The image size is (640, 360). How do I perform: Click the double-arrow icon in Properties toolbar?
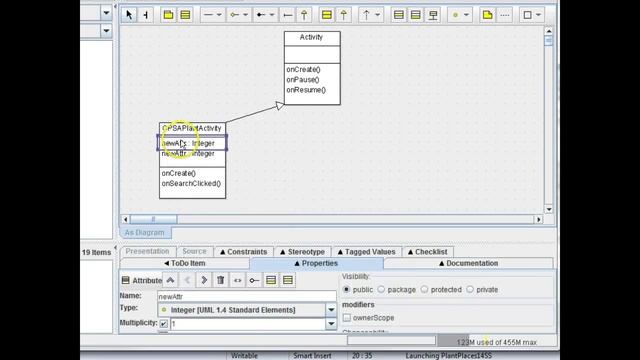click(238, 280)
